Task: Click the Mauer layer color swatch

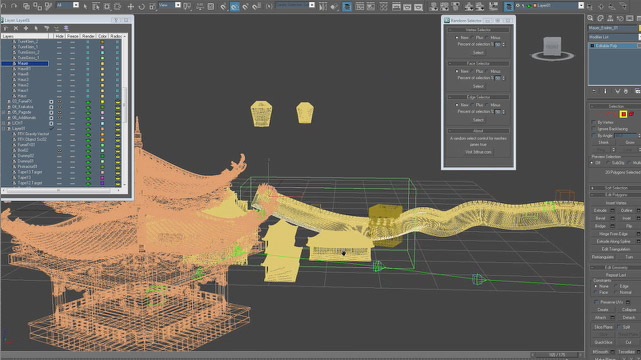Action: pos(102,64)
